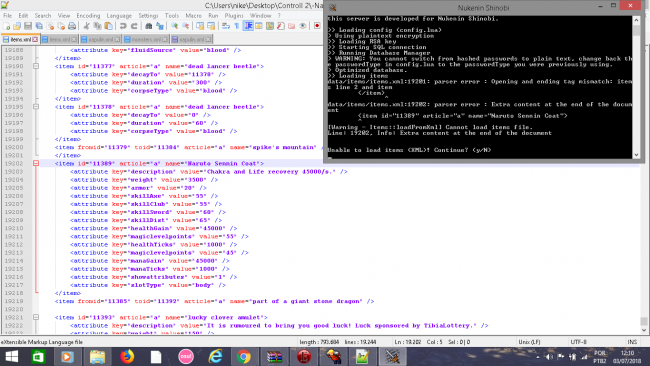Click the console window scrollbar up arrow
Viewport: 650px width, 366px height.
click(636, 20)
